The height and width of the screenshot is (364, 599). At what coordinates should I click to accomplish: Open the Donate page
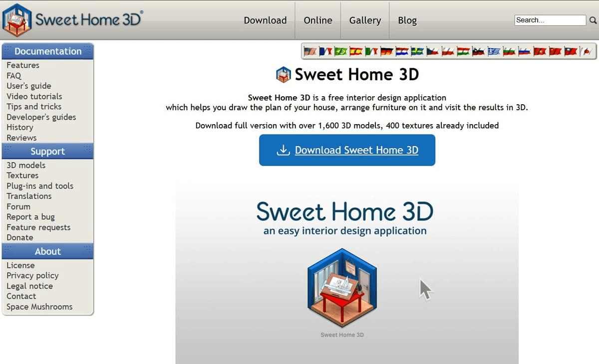(20, 237)
